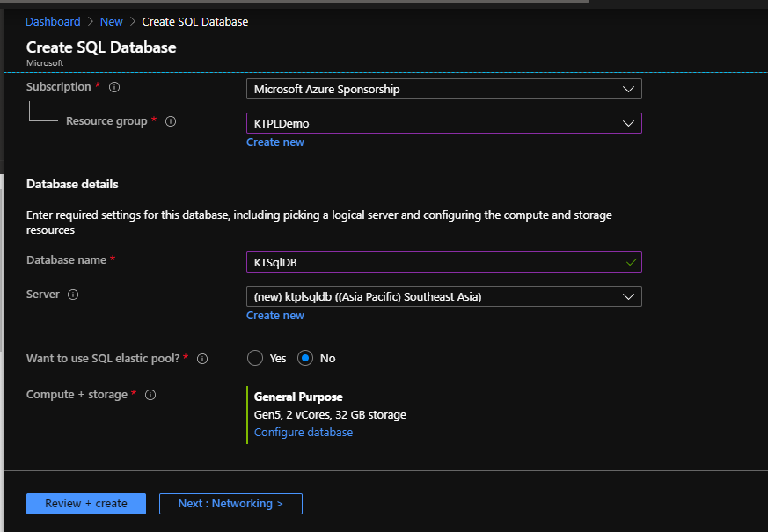Select the Create SQL Database breadcrumb text

pyautogui.click(x=195, y=21)
